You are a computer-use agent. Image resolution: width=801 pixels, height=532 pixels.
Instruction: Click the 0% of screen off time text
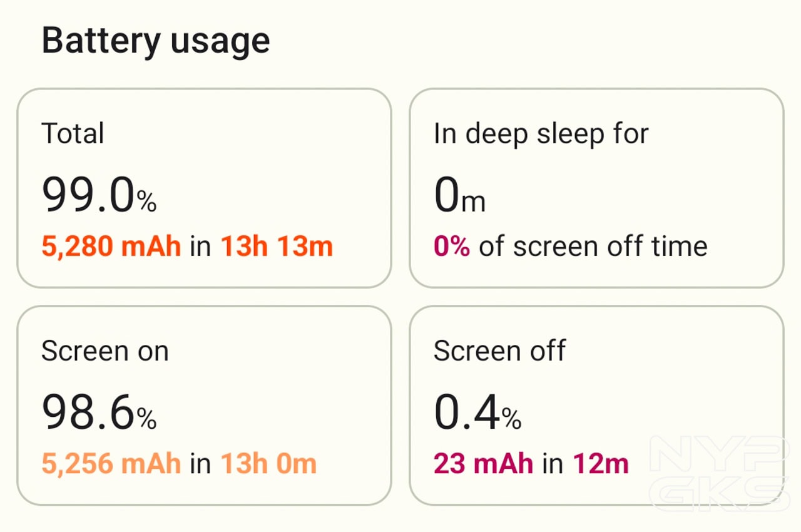click(x=570, y=247)
